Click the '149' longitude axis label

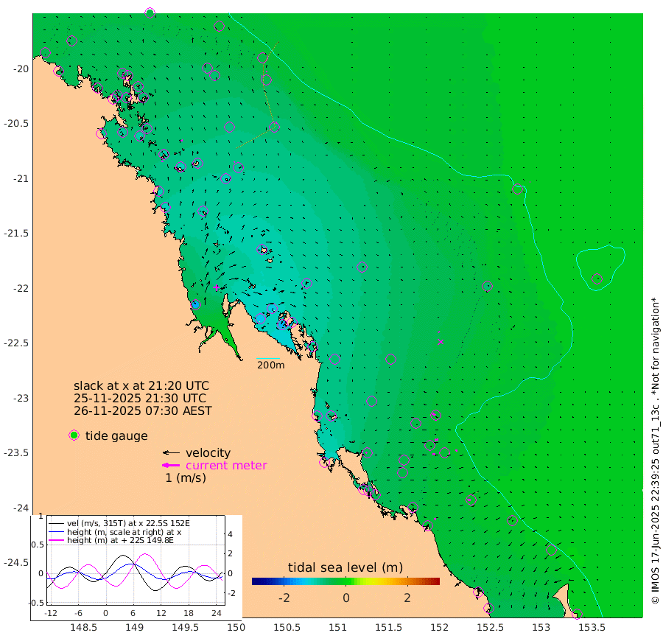click(x=135, y=628)
